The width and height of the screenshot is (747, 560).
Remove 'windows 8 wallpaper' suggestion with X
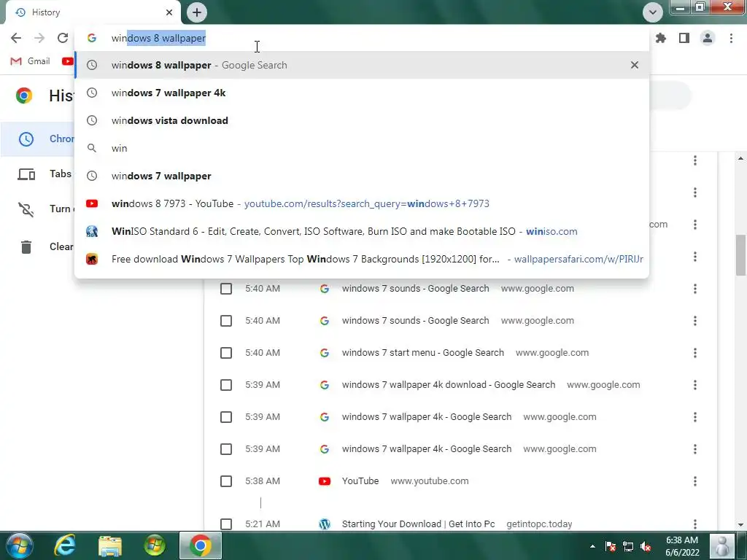pos(634,65)
